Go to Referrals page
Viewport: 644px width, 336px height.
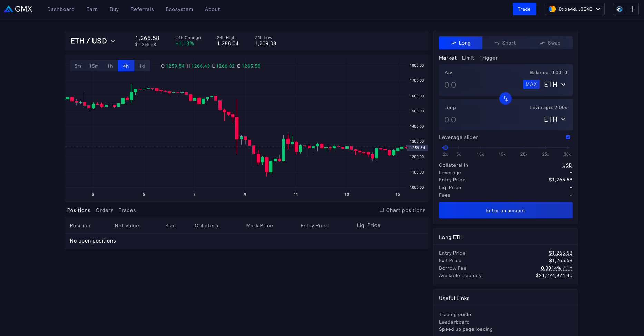[142, 9]
